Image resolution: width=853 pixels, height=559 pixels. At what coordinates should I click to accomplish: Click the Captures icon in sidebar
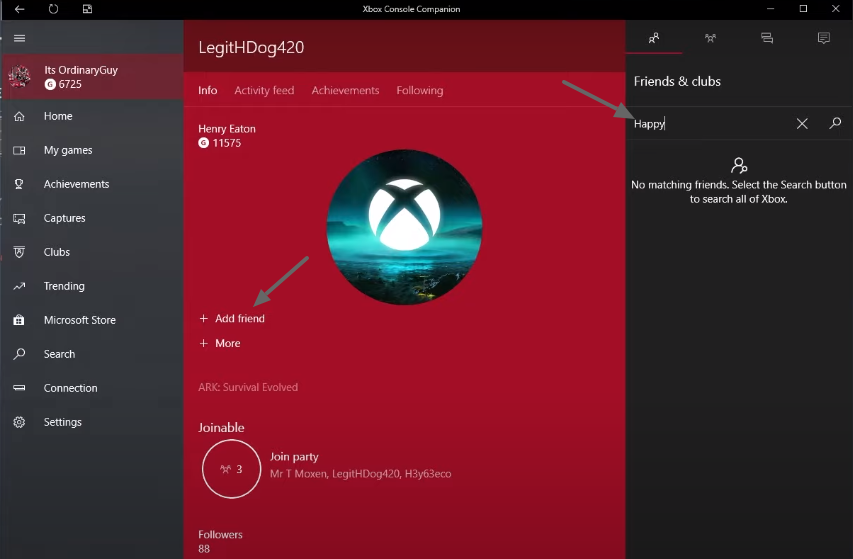point(19,219)
